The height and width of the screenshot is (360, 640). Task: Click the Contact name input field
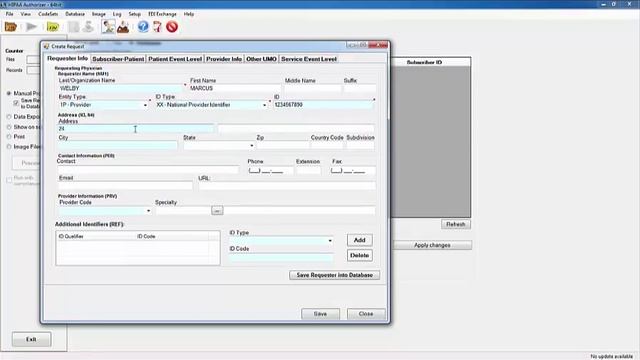pos(148,169)
